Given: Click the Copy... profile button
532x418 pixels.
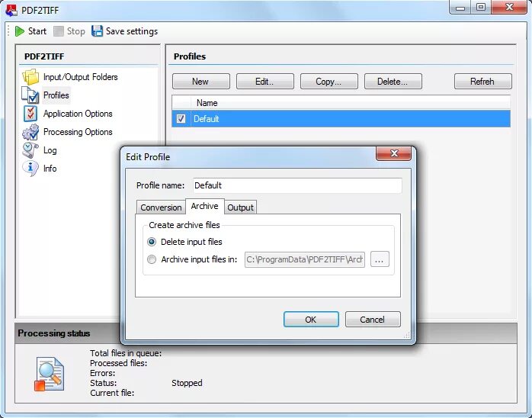Looking at the screenshot, I should coord(328,82).
